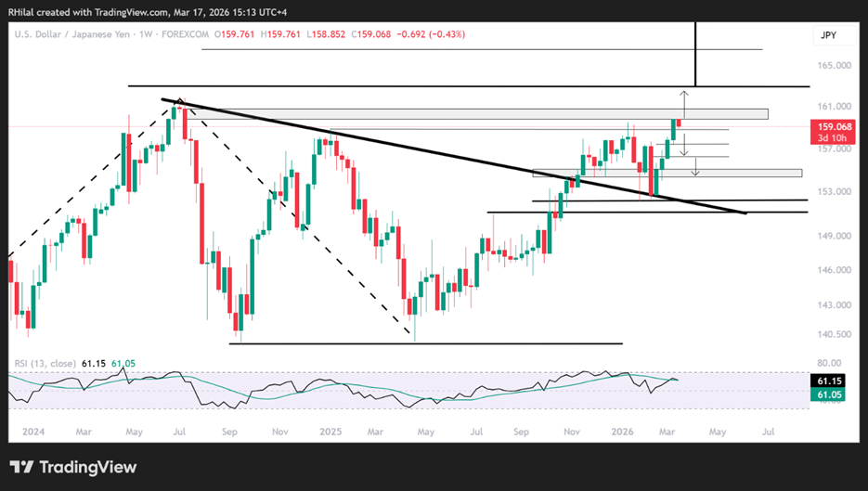The width and height of the screenshot is (868, 491).
Task: Click the RSI (13, close) indicator label
Action: pyautogui.click(x=45, y=364)
